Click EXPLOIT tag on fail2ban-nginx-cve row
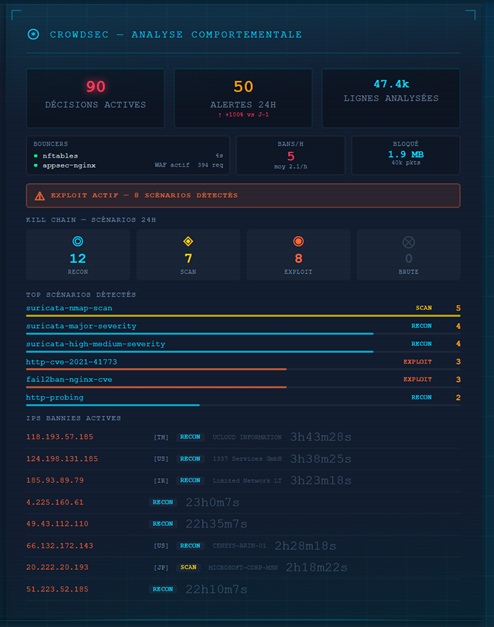Image resolution: width=494 pixels, height=627 pixels. click(x=418, y=379)
